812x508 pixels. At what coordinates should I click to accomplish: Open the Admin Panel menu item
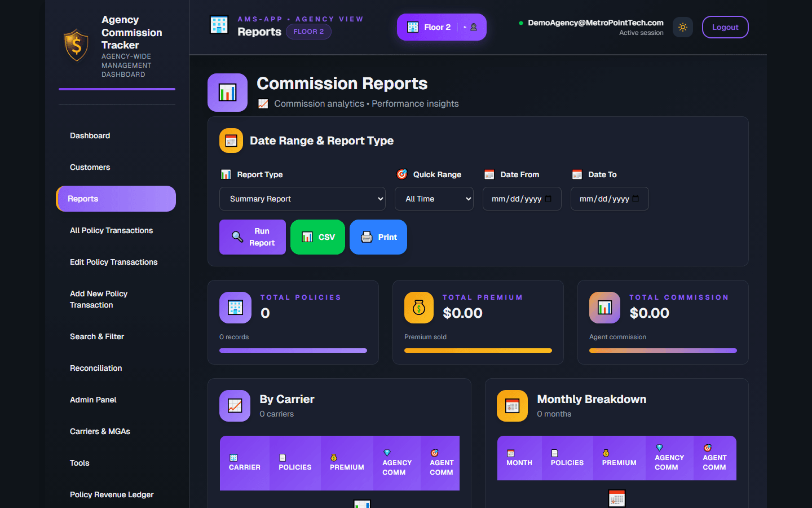[x=93, y=400]
